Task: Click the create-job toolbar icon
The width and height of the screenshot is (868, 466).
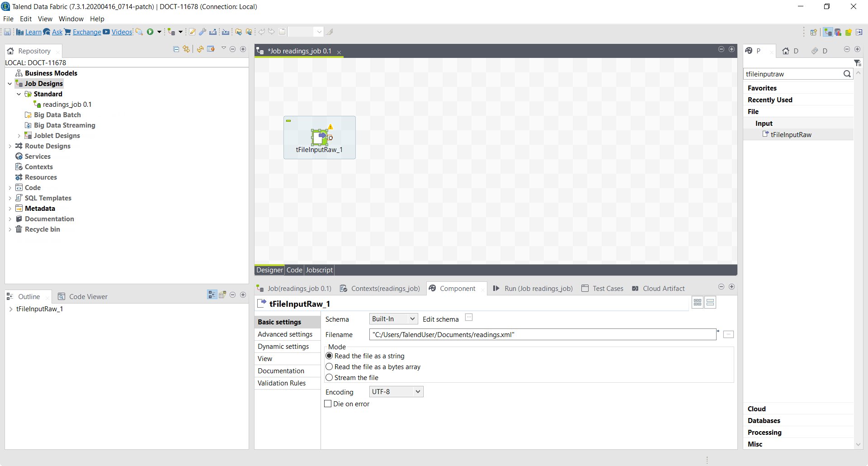Action: click(x=171, y=32)
